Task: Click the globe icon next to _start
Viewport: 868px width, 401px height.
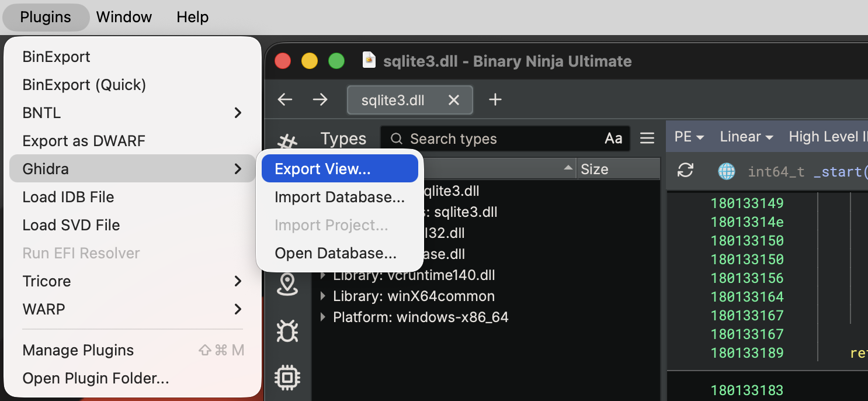Action: point(726,171)
